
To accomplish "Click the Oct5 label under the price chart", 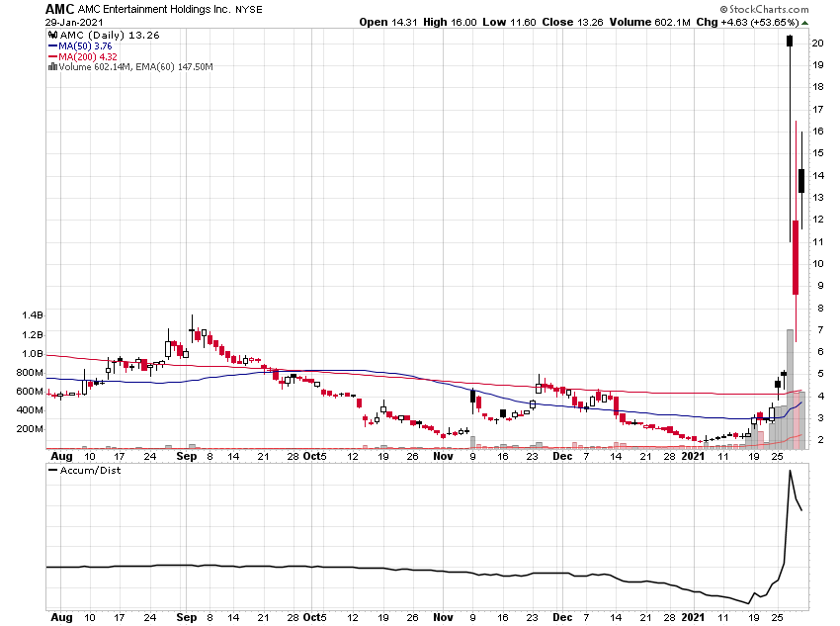I will [314, 456].
